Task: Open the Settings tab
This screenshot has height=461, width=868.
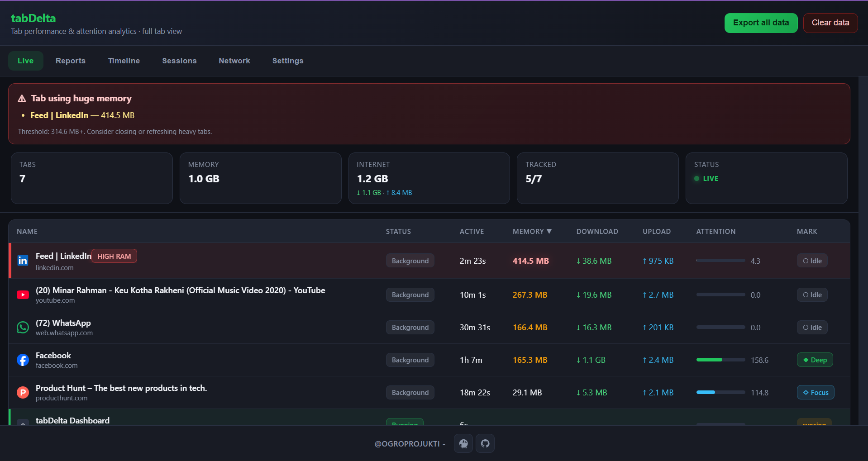Action: [288, 61]
